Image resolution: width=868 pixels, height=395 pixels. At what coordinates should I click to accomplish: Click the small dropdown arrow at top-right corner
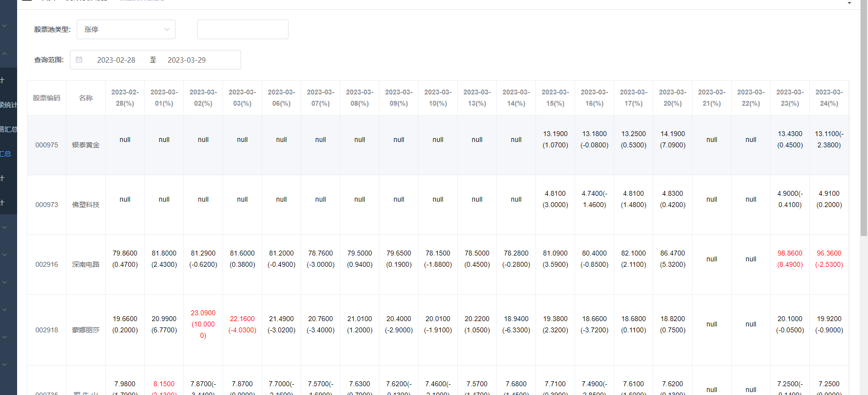point(849,3)
